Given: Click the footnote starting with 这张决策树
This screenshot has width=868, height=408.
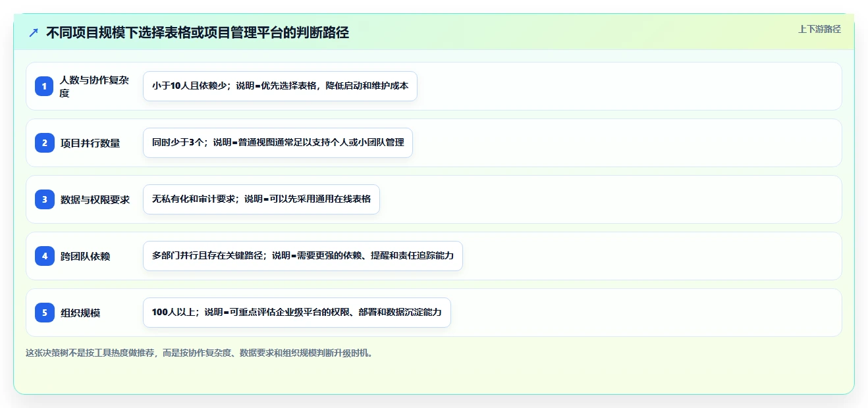Looking at the screenshot, I should (200, 353).
